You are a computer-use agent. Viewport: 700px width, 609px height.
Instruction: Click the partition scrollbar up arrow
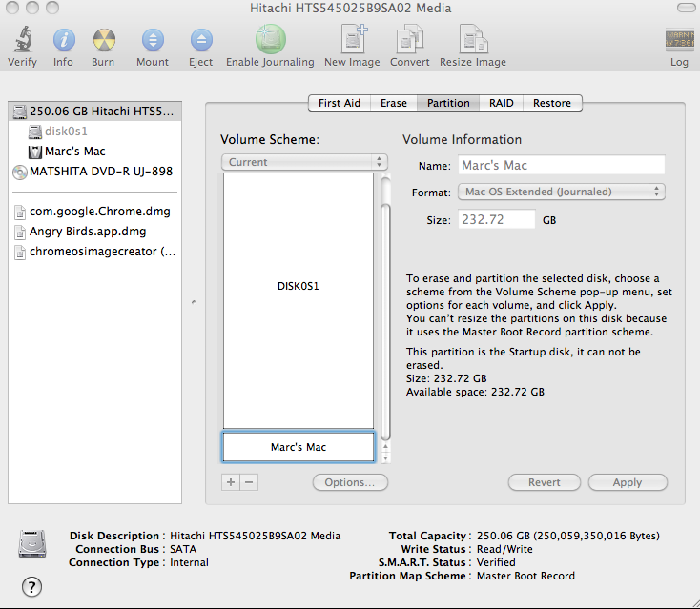(385, 447)
